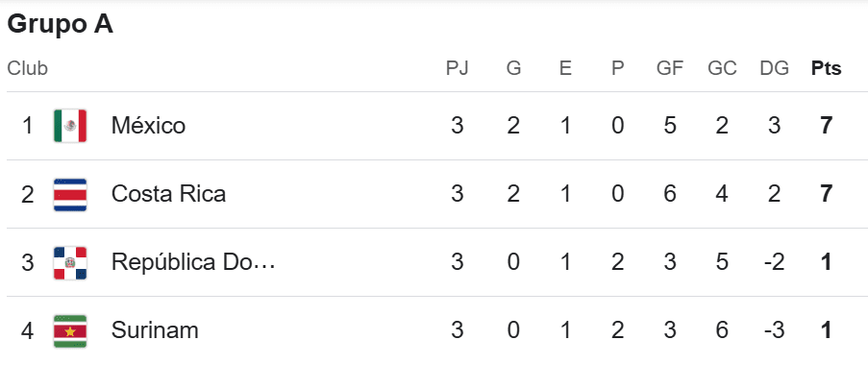Click the GC column header

722,68
